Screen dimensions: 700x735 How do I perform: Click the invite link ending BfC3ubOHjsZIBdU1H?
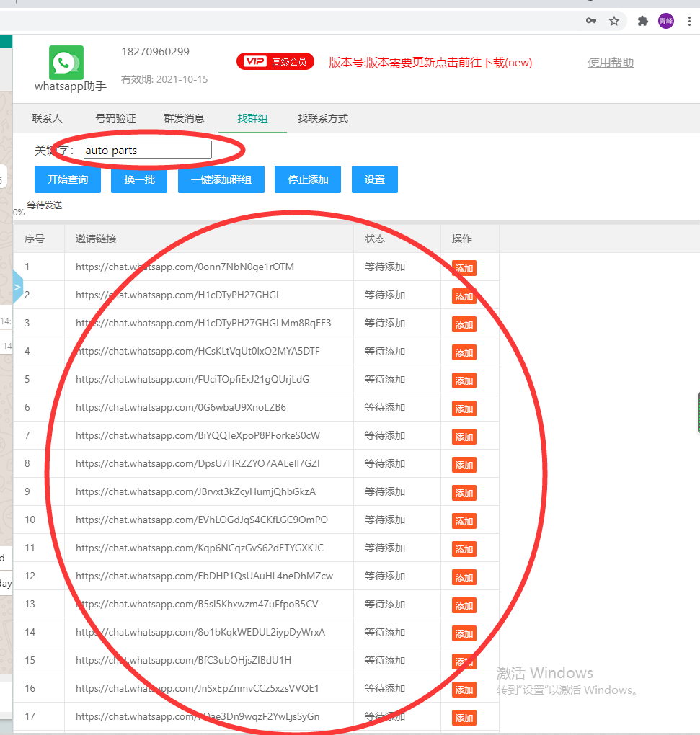183,661
